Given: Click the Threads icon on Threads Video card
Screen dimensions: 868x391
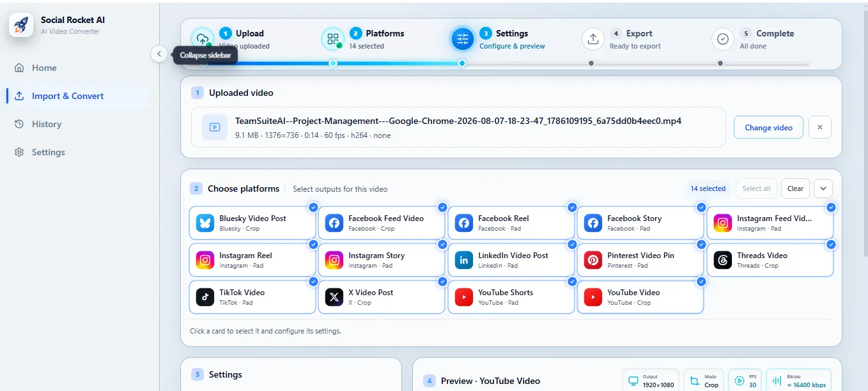Looking at the screenshot, I should [723, 260].
